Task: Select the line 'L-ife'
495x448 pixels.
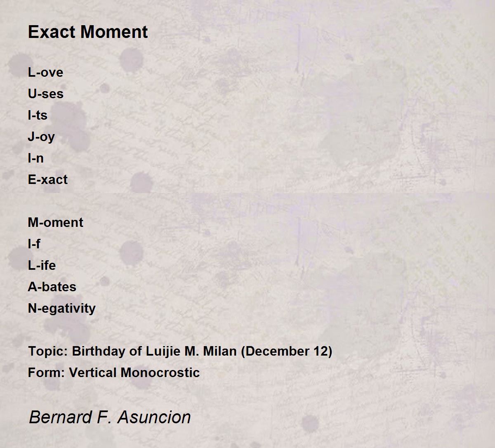Action: tap(42, 265)
